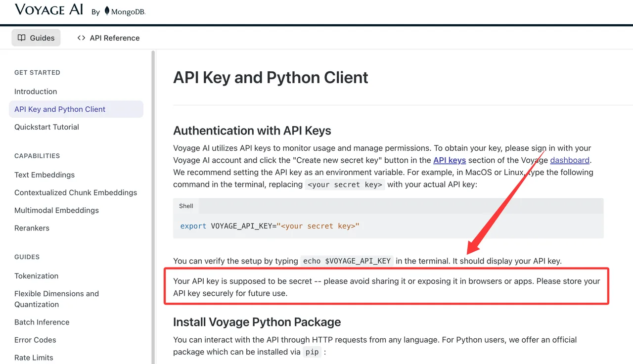Open the Guides tab

(36, 38)
